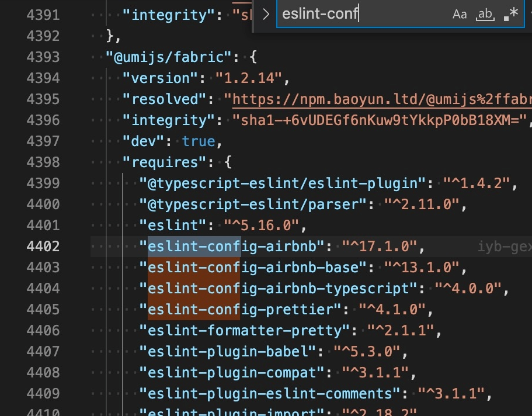Click the "^2.1.1" formatter-pretty version

[401, 331]
